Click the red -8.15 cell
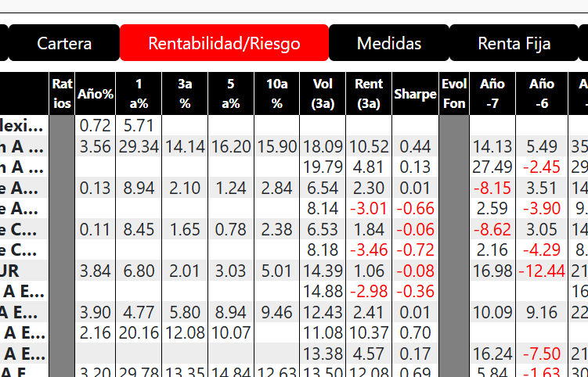 pos(492,188)
